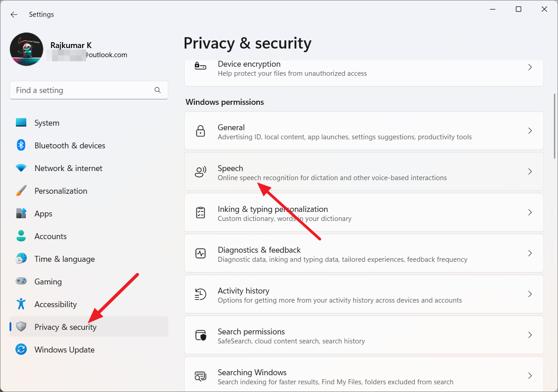The height and width of the screenshot is (392, 558).
Task: Click the back arrow button
Action: tap(14, 15)
